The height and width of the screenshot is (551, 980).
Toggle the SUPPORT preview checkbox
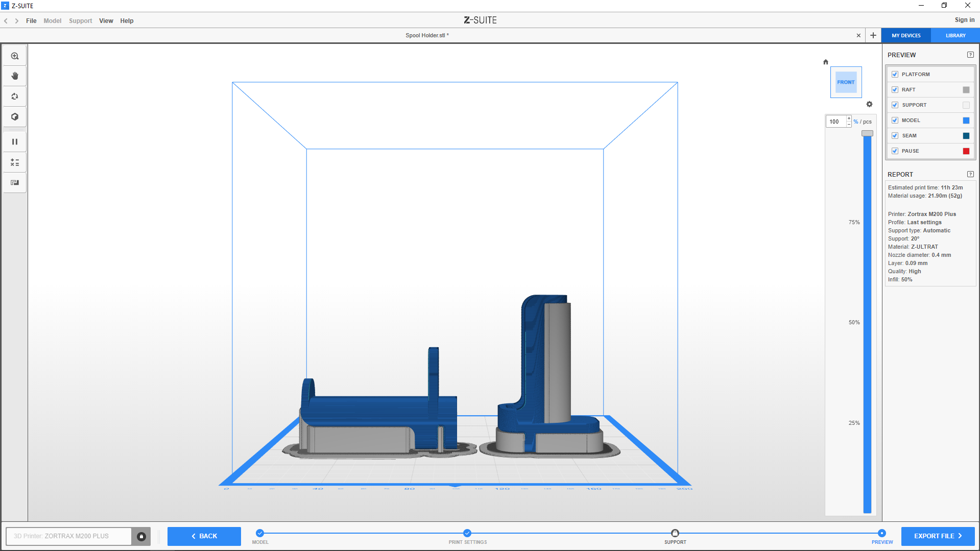click(895, 105)
